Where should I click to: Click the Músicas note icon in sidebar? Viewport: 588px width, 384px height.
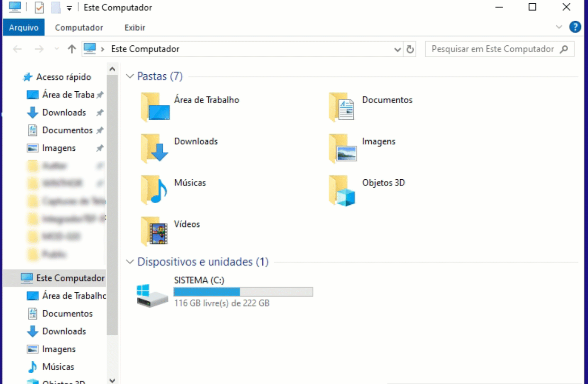[32, 367]
